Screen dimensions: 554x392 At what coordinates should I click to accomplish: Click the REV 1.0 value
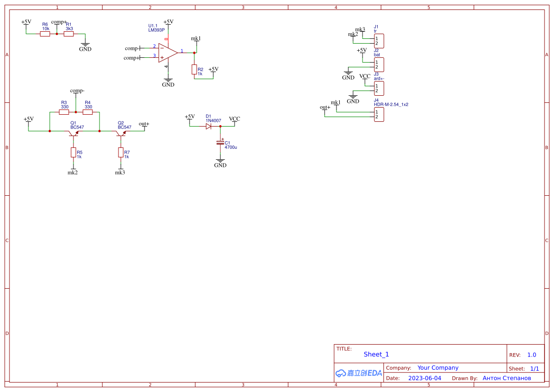[531, 355]
